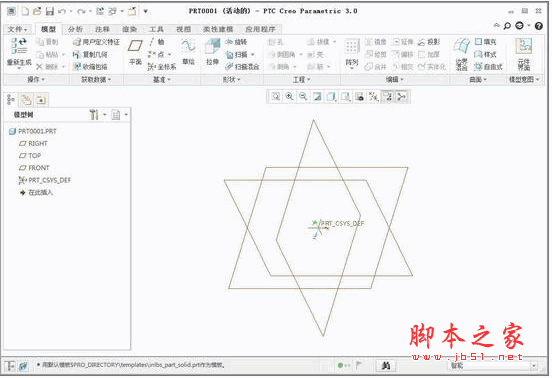Select the Coordinate System (坐标系) tool
Viewport: 552px width, 378px height.
coord(162,67)
